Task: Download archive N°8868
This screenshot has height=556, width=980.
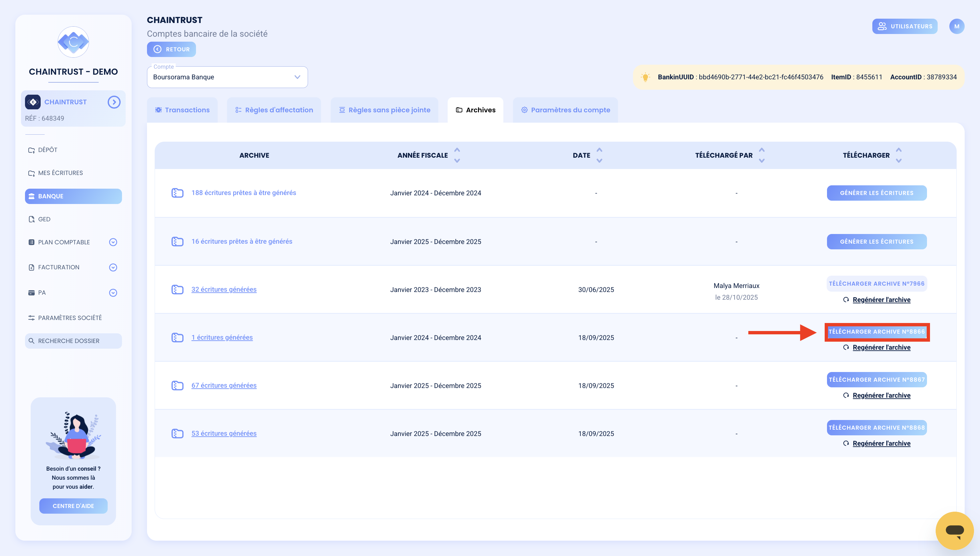Action: pos(877,428)
